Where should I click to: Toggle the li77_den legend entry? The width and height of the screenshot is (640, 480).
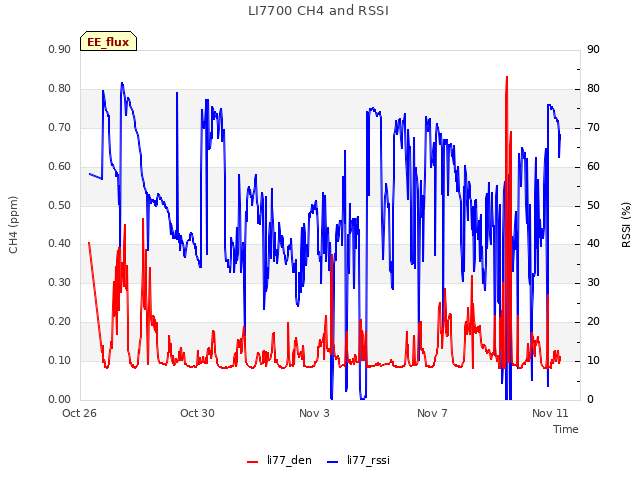click(x=280, y=460)
